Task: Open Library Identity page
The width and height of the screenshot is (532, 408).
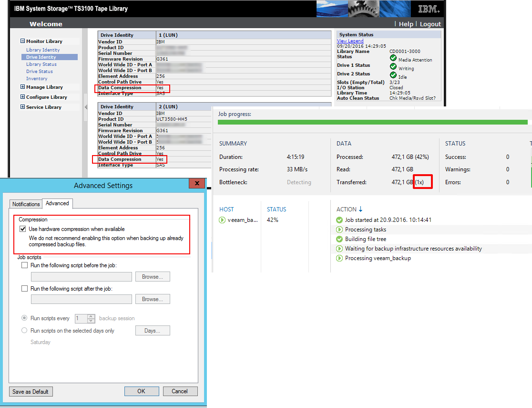Action: pyautogui.click(x=43, y=50)
